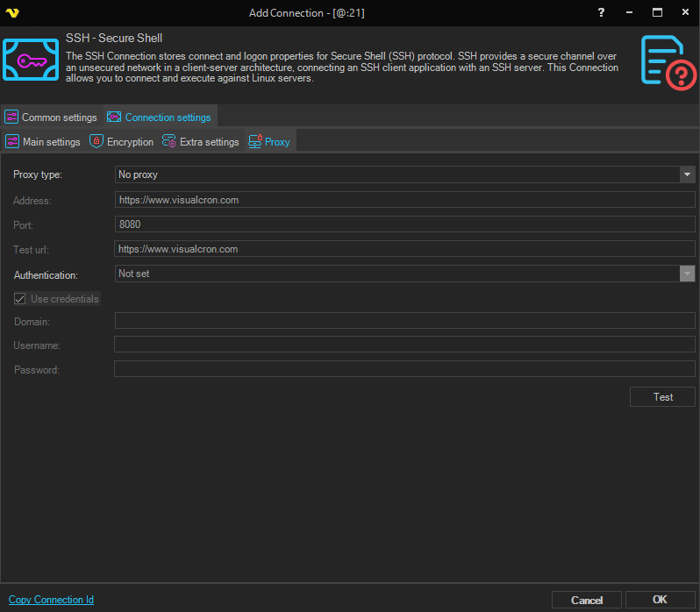This screenshot has height=612, width=700.
Task: Toggle the Use credentials checkbox
Action: (20, 299)
